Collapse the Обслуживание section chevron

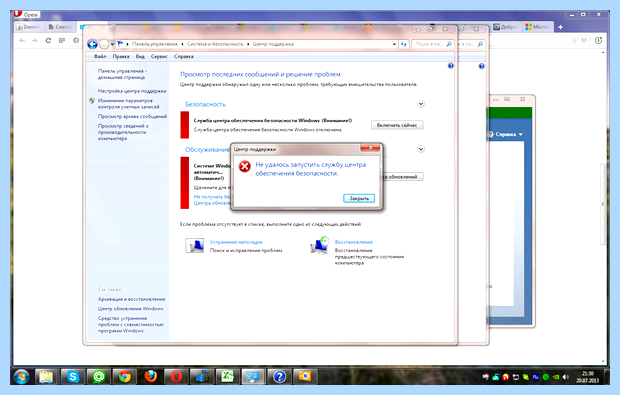421,149
